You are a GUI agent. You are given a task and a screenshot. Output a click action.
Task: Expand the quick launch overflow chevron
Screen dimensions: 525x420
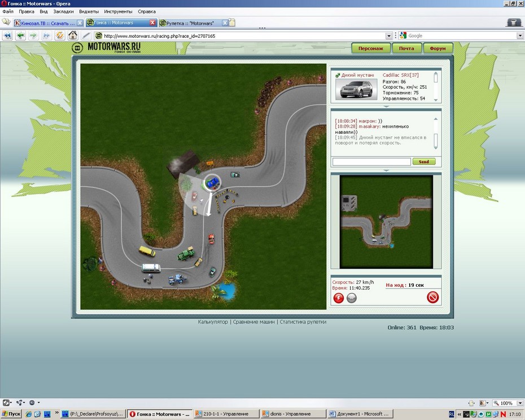[x=56, y=412]
